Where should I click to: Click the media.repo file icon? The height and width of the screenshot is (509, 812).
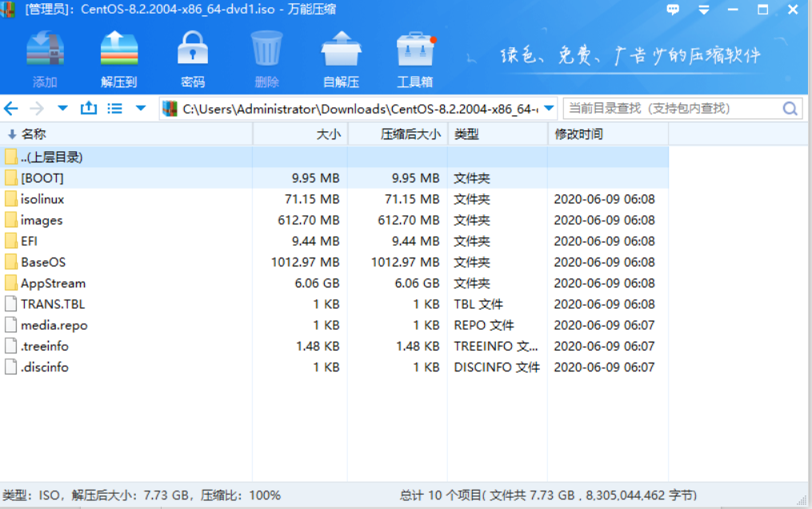(11, 325)
